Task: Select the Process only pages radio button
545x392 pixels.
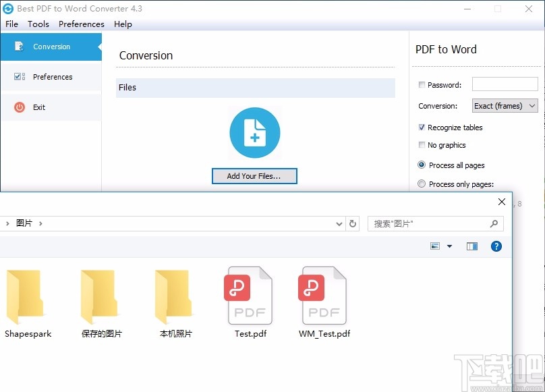Action: [422, 184]
